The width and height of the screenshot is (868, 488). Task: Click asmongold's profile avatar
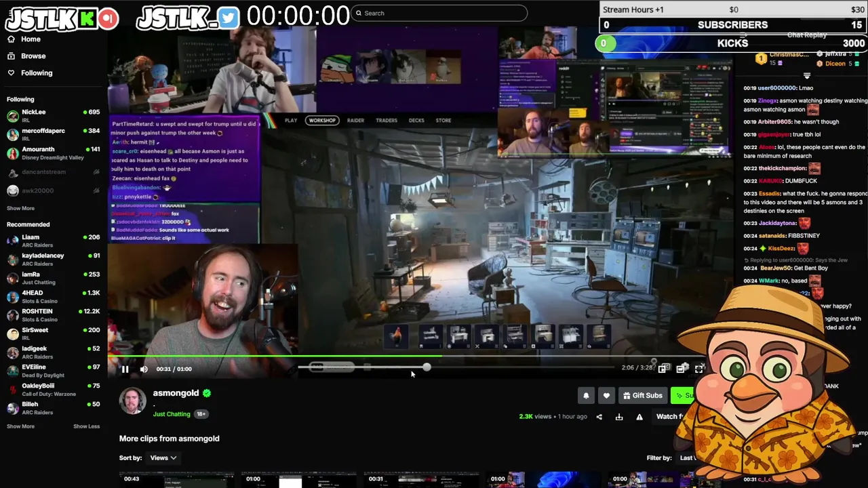click(x=132, y=401)
